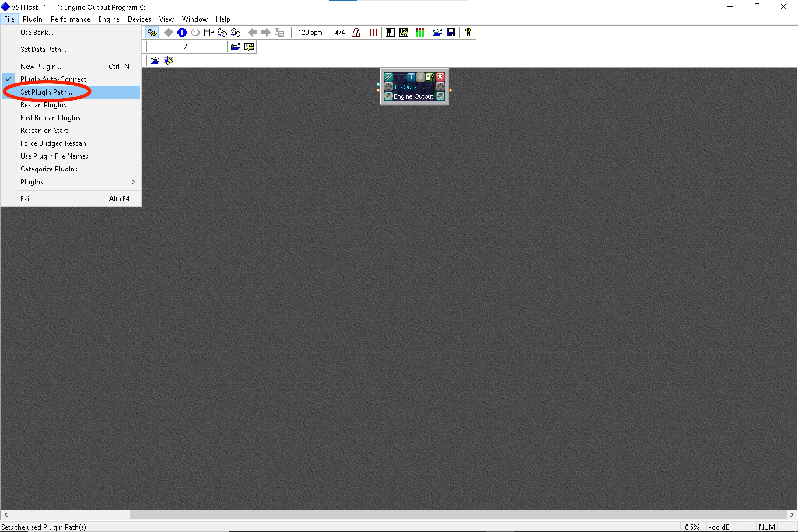
Task: Click open folder icon in third toolbar row
Action: pos(155,61)
